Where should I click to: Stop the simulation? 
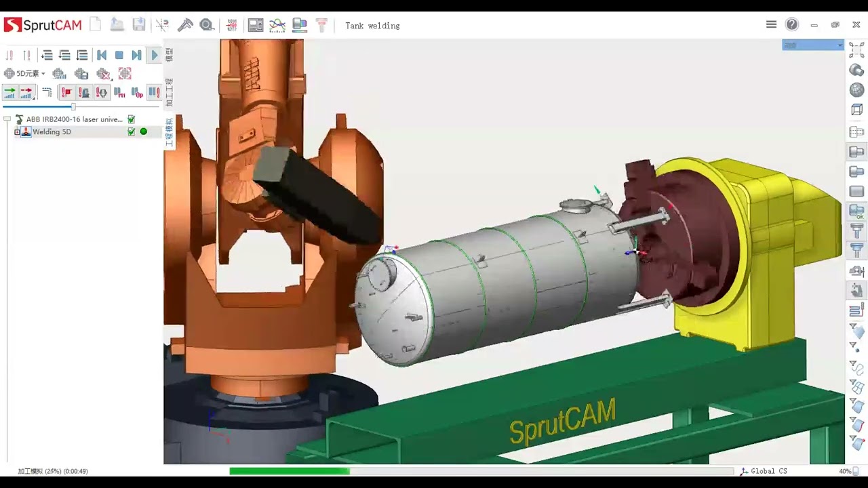[x=119, y=55]
